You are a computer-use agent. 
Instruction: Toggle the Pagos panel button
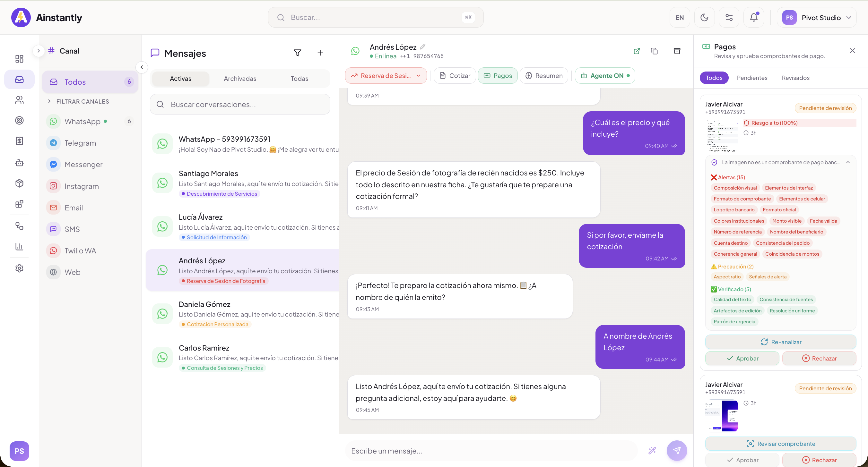(x=498, y=75)
